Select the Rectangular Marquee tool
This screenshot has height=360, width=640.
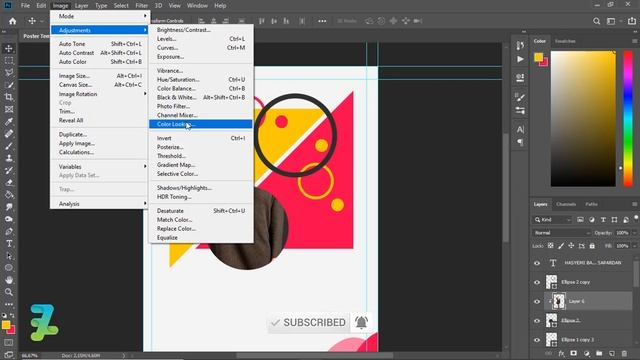point(9,60)
